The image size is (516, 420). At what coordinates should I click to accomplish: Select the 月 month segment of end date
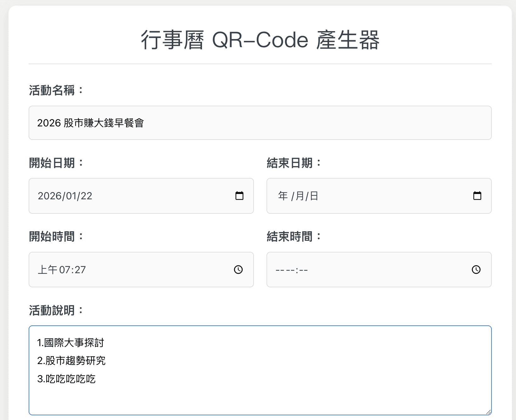pos(299,196)
